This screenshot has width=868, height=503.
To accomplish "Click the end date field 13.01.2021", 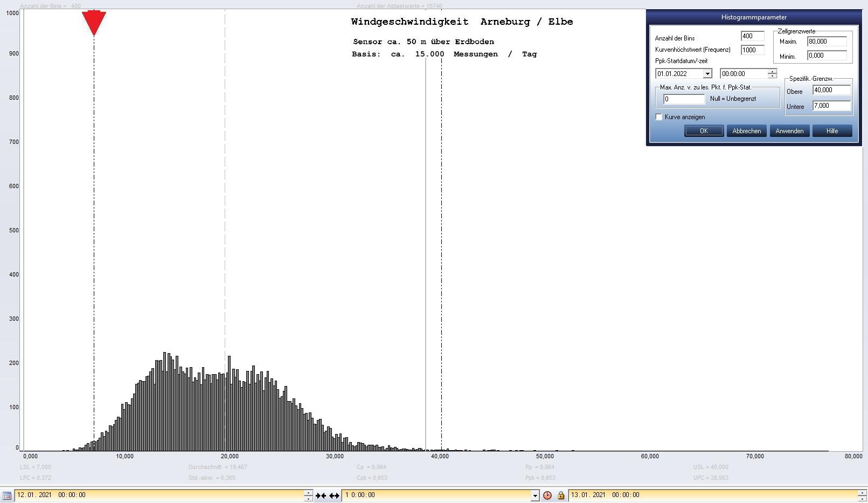I will click(711, 495).
